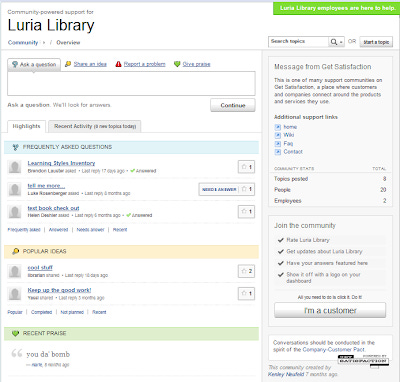Open Keep up the good work idea

[59, 290]
